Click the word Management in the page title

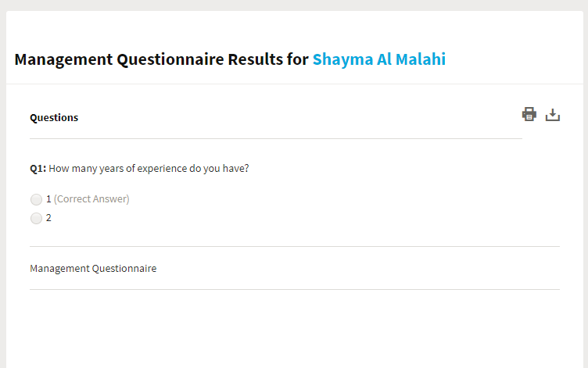(63, 60)
